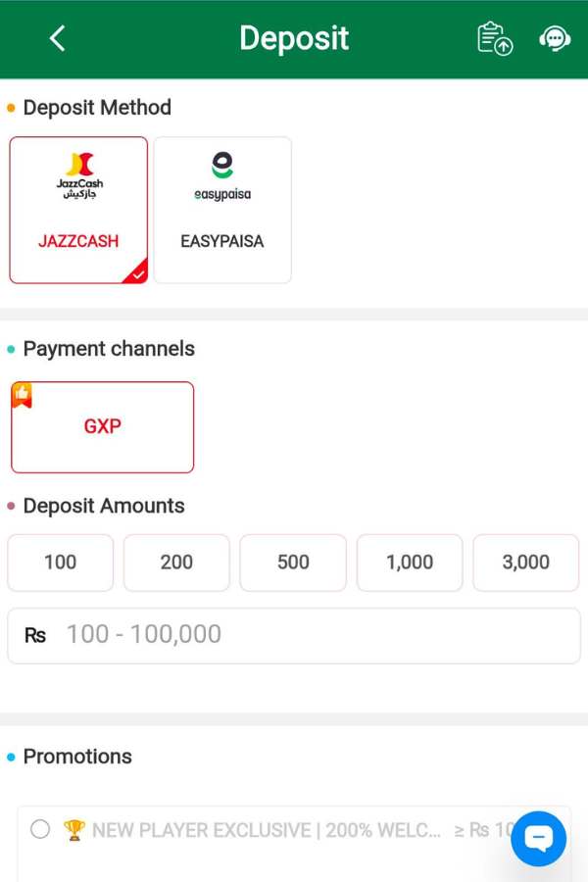Image resolution: width=588 pixels, height=882 pixels.
Task: Pick the 3,000 deposit amount
Action: coord(526,563)
